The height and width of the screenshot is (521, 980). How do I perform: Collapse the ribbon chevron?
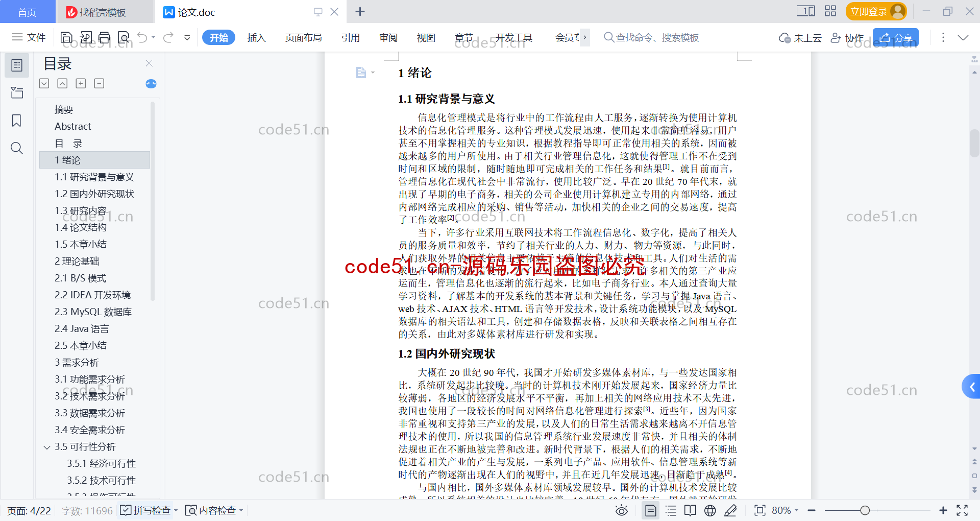click(x=963, y=37)
